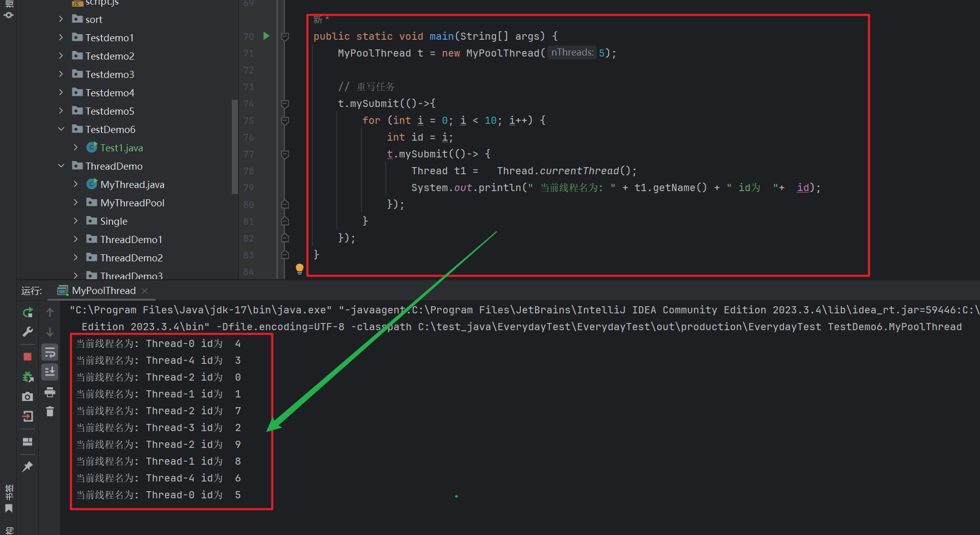The height and width of the screenshot is (535, 980).
Task: Click the Rerun MyPoolThread icon
Action: click(28, 312)
